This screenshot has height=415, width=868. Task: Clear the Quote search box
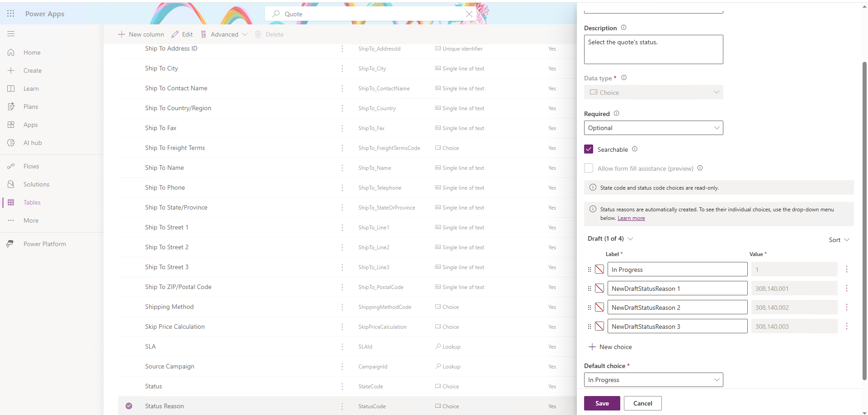(x=469, y=14)
